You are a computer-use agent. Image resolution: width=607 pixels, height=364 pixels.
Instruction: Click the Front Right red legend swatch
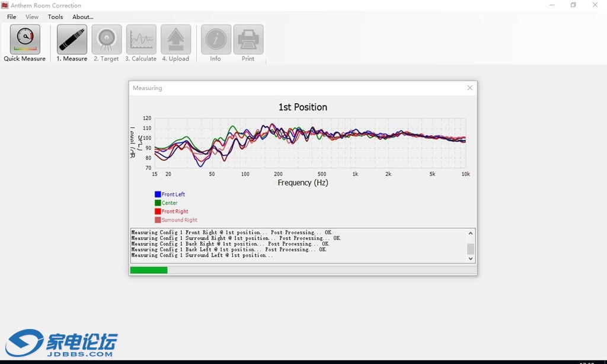tap(158, 212)
